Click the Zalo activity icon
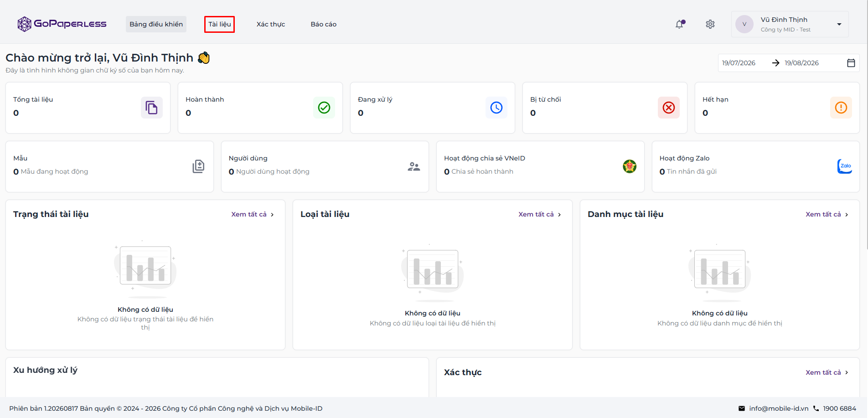The height and width of the screenshot is (418, 868). 845,166
